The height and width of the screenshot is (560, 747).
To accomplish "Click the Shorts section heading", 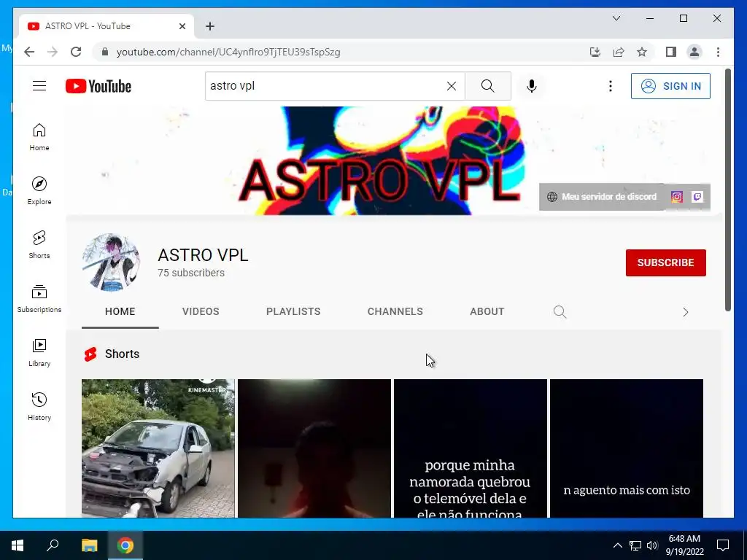I will point(122,354).
